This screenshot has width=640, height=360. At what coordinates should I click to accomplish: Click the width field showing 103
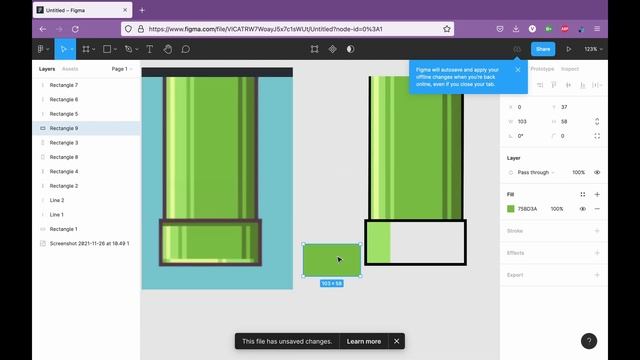coord(526,122)
